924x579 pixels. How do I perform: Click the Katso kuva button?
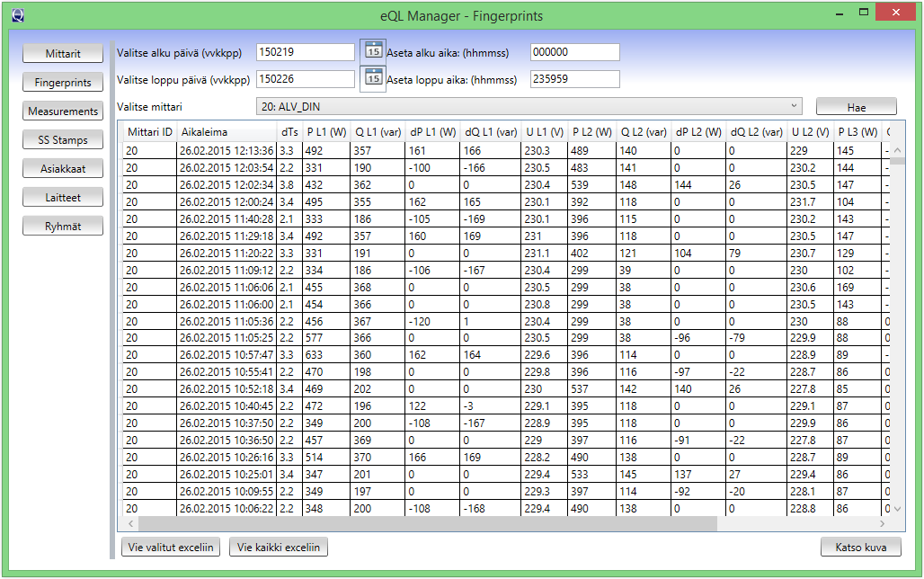pyautogui.click(x=861, y=548)
